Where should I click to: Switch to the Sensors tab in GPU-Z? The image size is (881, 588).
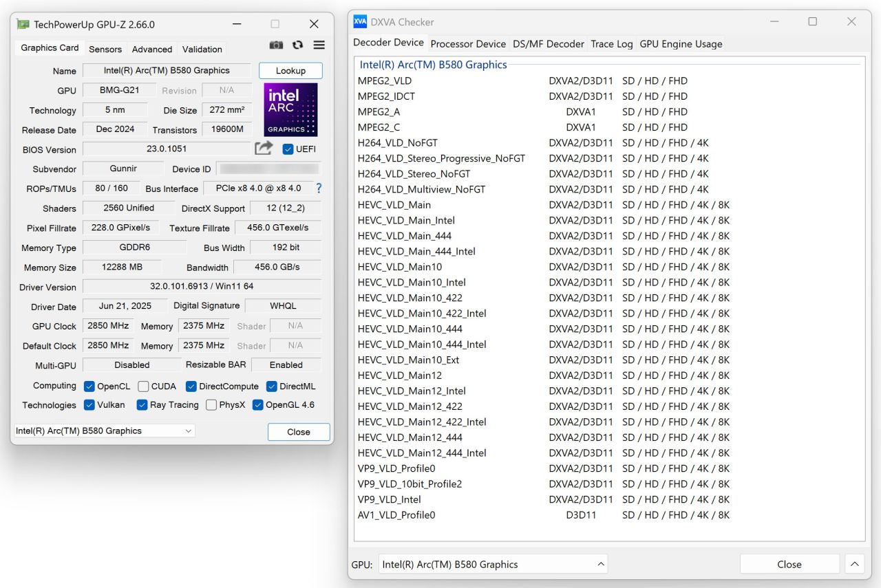(x=105, y=50)
